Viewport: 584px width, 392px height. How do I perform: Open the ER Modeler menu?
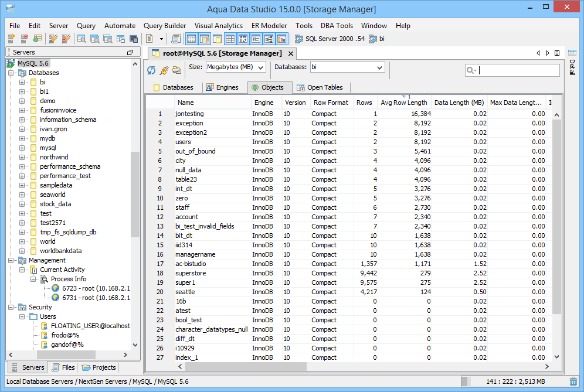[x=269, y=26]
